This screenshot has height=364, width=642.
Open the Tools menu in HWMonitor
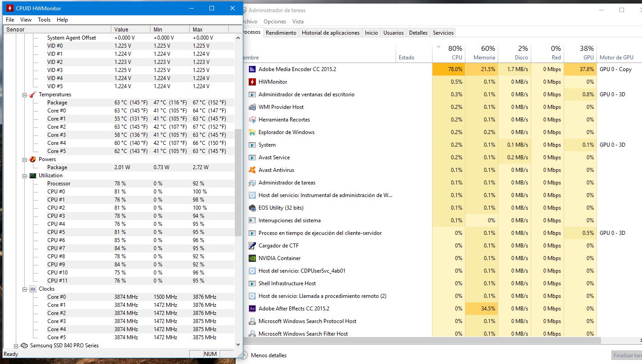44,20
